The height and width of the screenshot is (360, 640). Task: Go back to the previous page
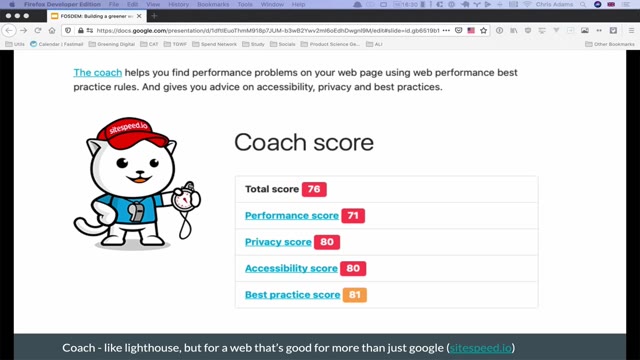9,31
